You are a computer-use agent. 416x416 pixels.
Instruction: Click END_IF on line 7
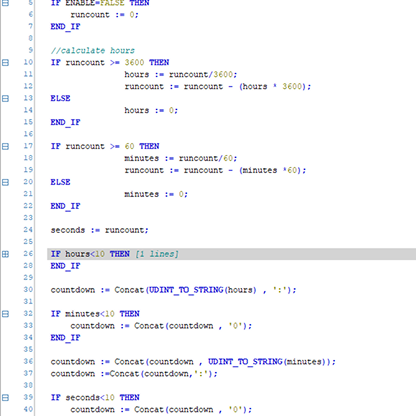(x=65, y=27)
